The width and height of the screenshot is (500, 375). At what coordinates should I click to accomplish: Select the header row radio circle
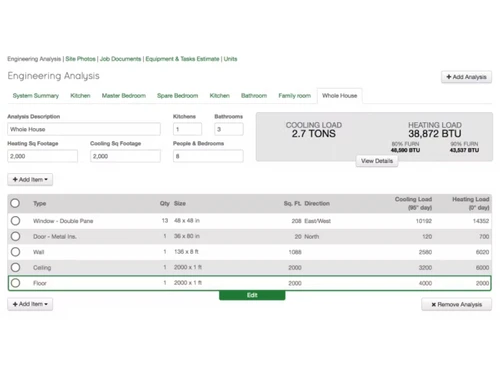point(15,203)
